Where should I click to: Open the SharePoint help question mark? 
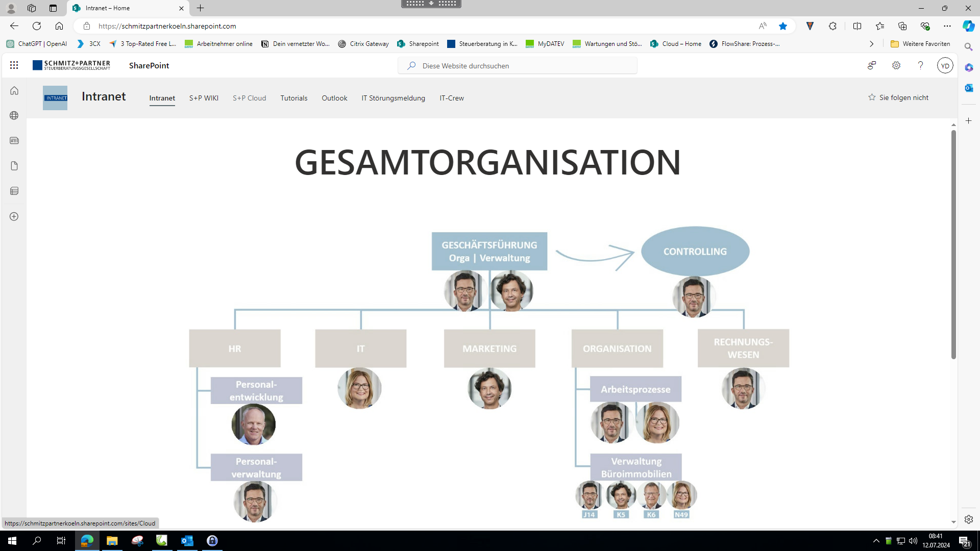coord(920,65)
